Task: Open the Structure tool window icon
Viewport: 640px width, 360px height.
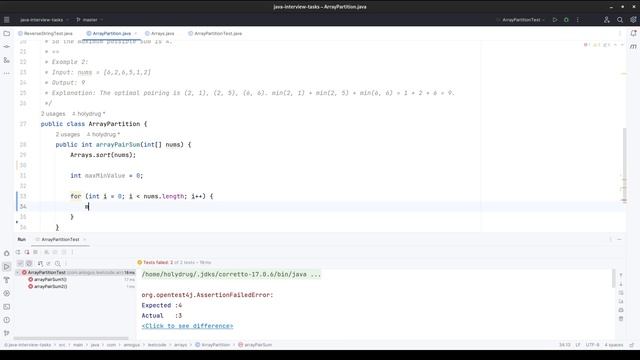Action: tap(7, 60)
